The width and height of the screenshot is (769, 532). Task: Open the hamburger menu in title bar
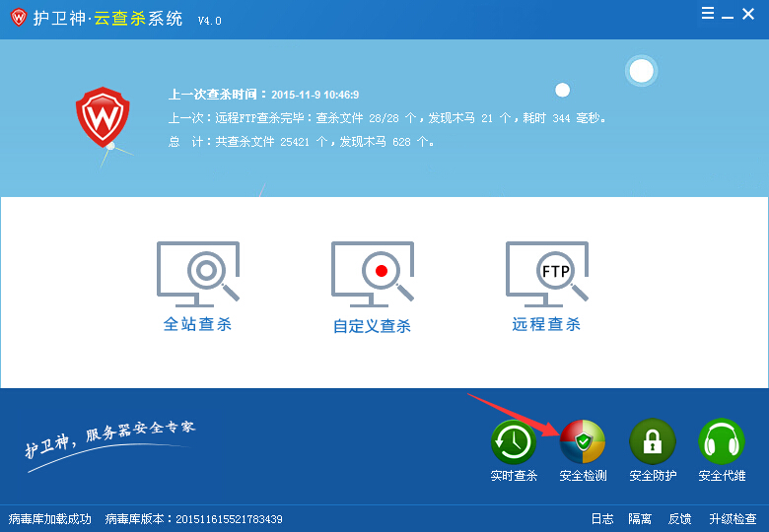tap(708, 14)
